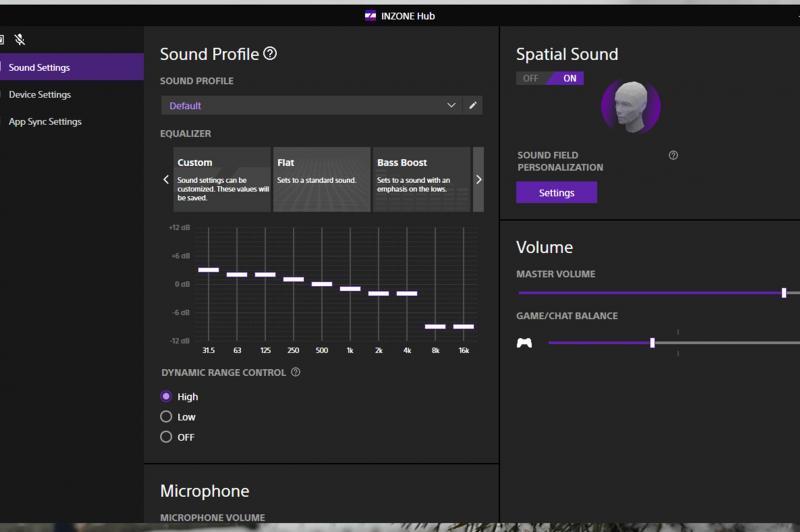The width and height of the screenshot is (800, 532).
Task: Set dynamic range control to OFF
Action: coord(166,437)
